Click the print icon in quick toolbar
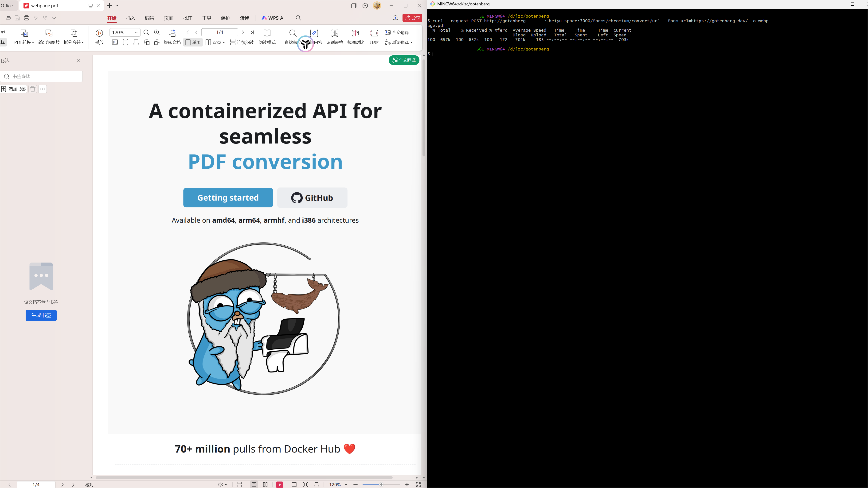This screenshot has width=868, height=488. click(x=27, y=18)
